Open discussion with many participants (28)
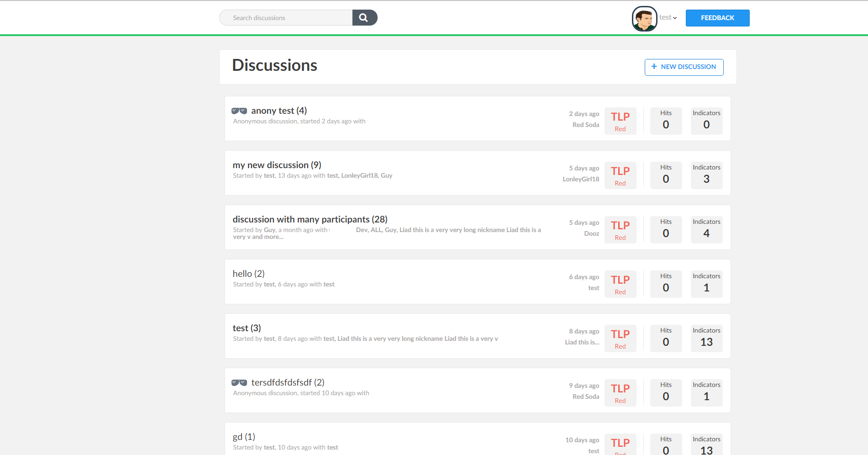 tap(310, 219)
